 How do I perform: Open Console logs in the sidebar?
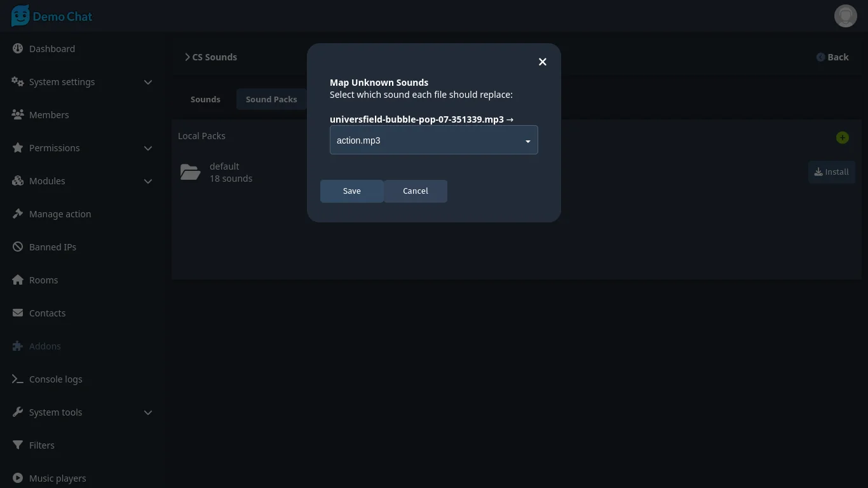(x=55, y=379)
